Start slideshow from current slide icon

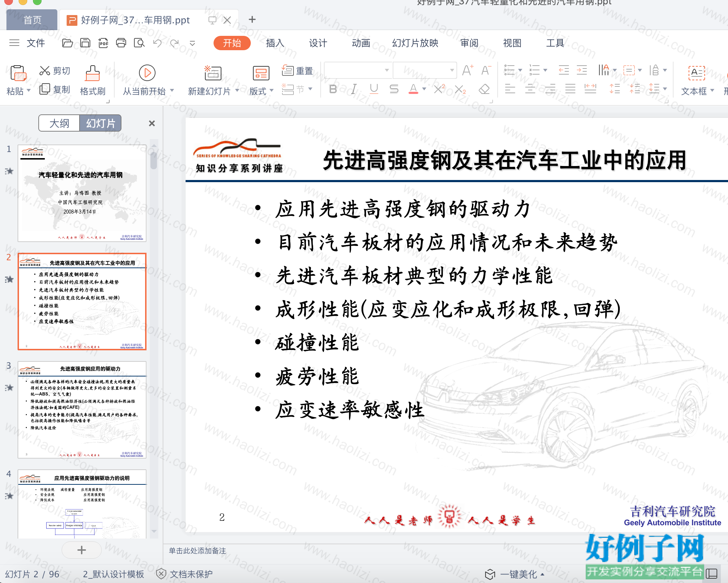(147, 73)
